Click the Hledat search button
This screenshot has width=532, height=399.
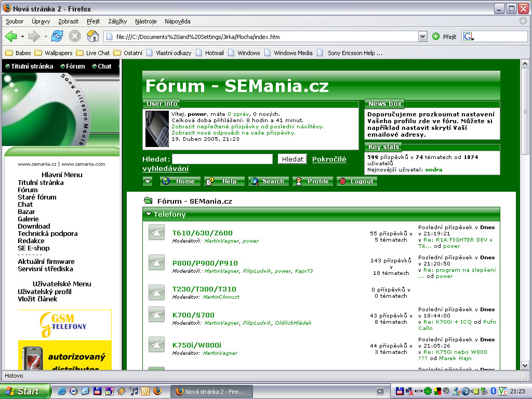coord(292,159)
